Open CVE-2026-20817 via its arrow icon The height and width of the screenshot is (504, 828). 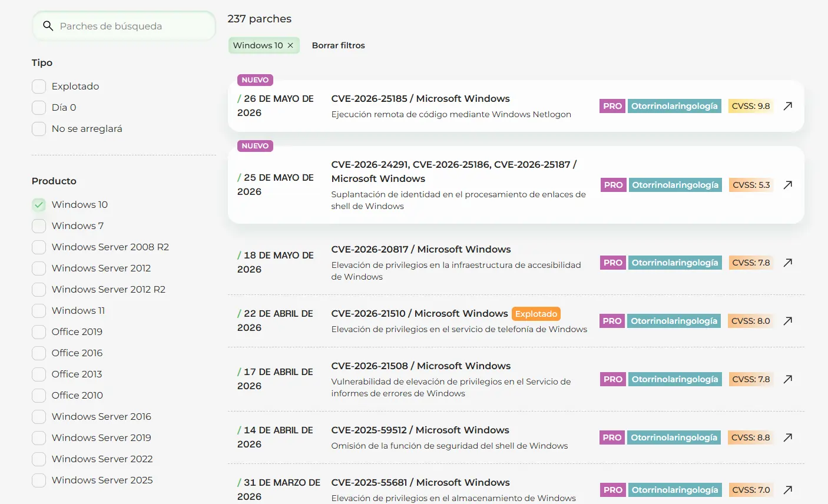point(788,263)
